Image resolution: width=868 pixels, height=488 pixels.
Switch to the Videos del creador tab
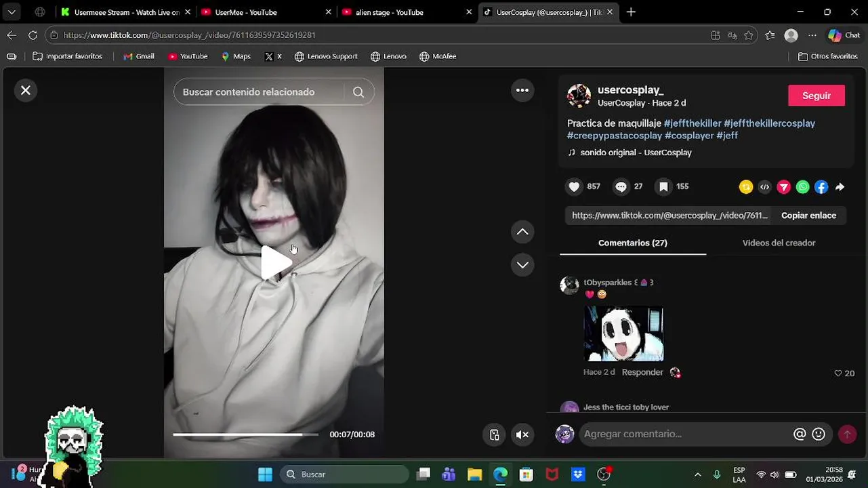click(779, 243)
